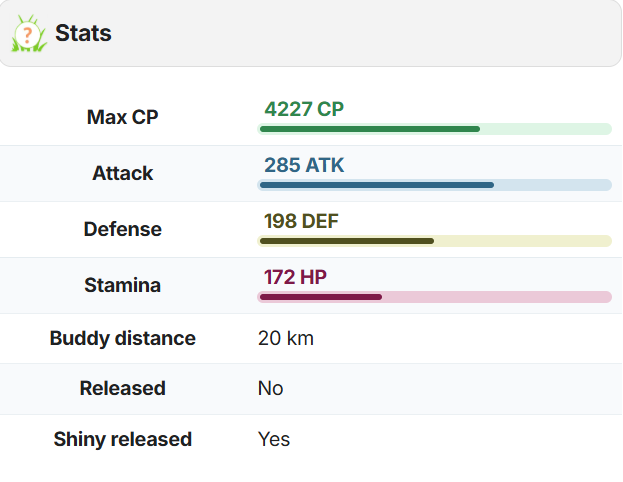Click the No value for Released

pos(271,389)
